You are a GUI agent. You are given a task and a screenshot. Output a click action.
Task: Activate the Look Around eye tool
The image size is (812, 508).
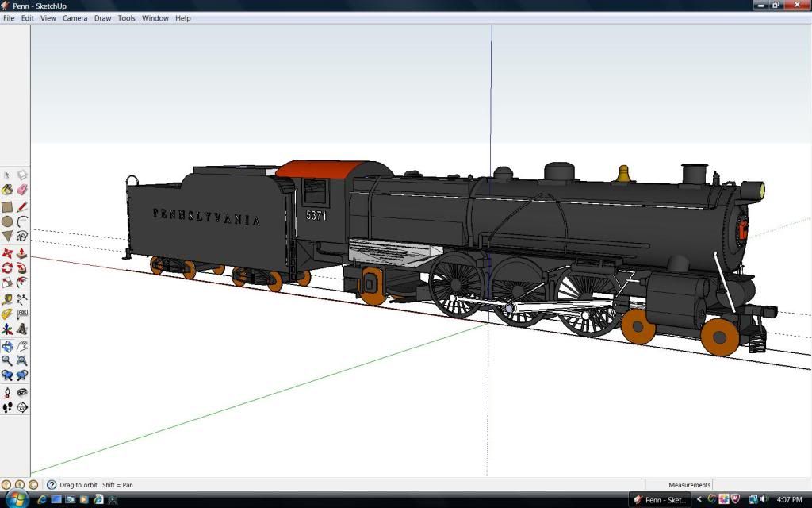point(21,393)
